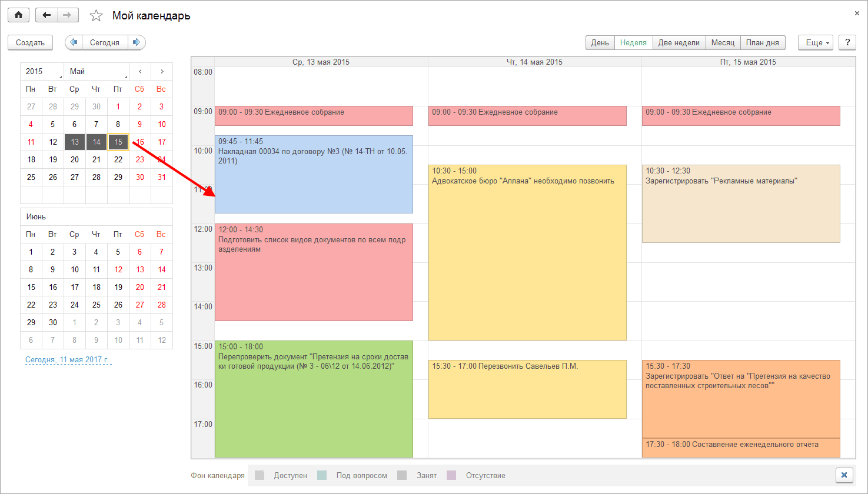Click the Чт, 14 мая 2015 column header
Screen dimensions: 868x494
tap(534, 62)
